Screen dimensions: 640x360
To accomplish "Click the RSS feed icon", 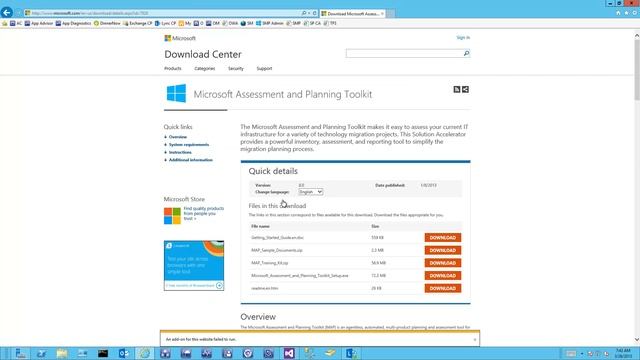I will coord(457,89).
